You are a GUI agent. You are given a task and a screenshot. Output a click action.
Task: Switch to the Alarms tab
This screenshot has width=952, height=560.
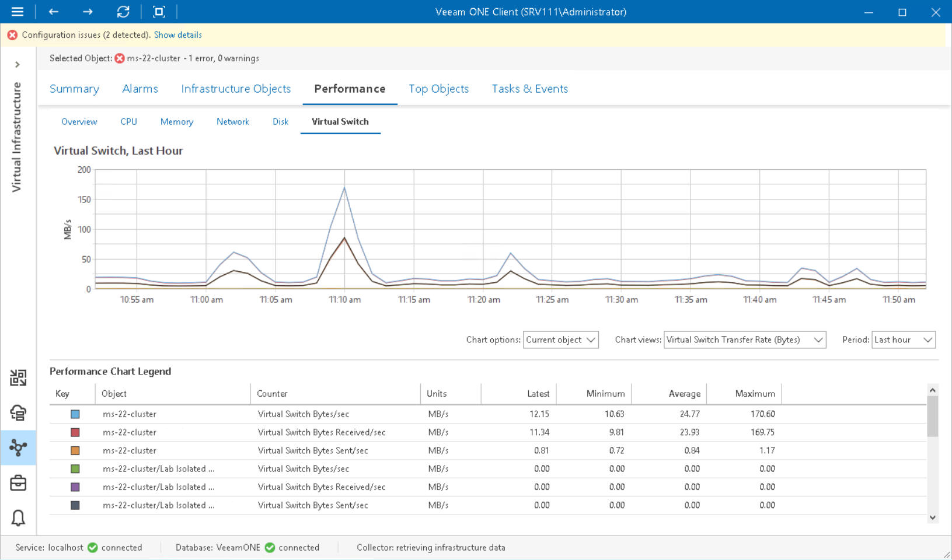(140, 89)
